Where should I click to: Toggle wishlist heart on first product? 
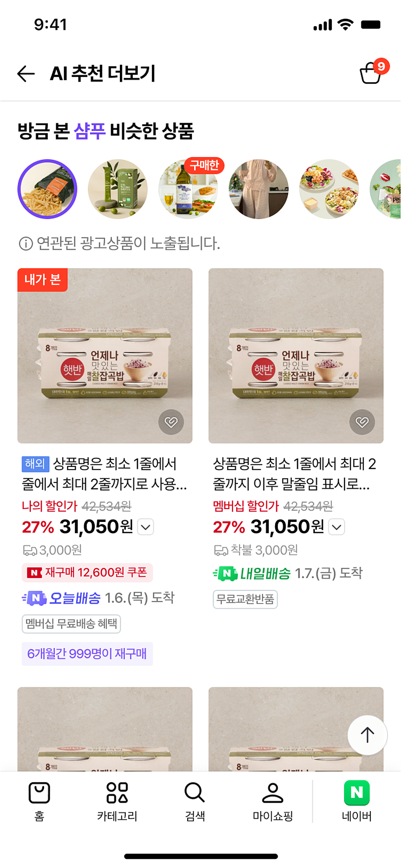(171, 422)
